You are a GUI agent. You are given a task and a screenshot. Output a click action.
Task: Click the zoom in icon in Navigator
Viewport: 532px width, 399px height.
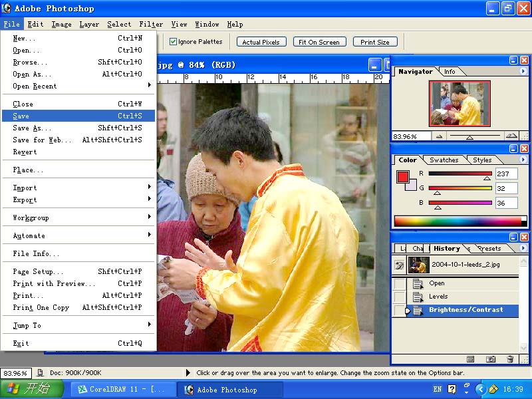[x=511, y=136]
